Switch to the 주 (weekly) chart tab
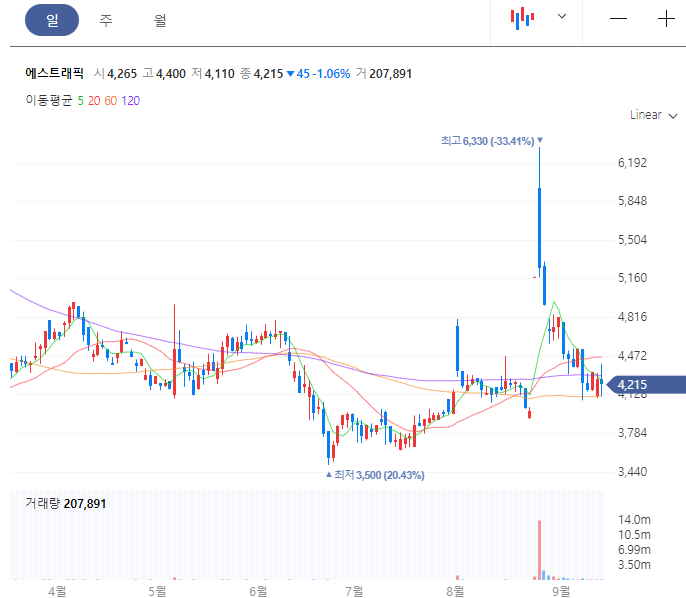686x598 pixels. tap(106, 20)
